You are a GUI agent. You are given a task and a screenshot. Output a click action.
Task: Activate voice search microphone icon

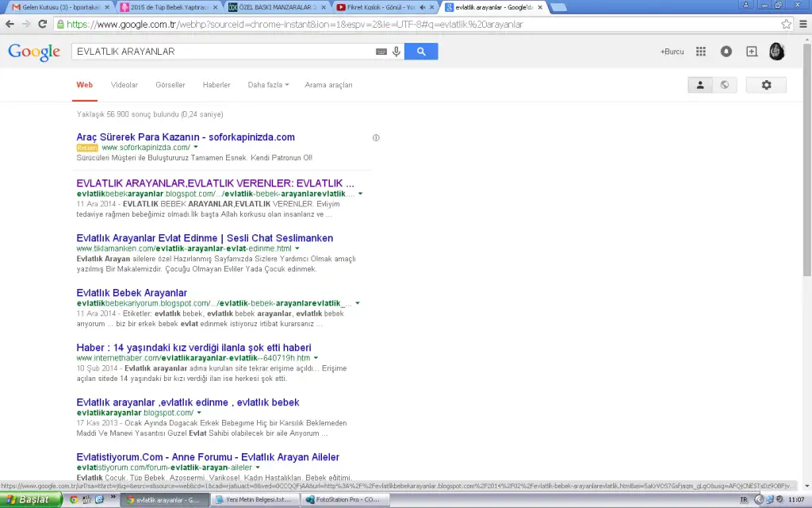pyautogui.click(x=396, y=52)
